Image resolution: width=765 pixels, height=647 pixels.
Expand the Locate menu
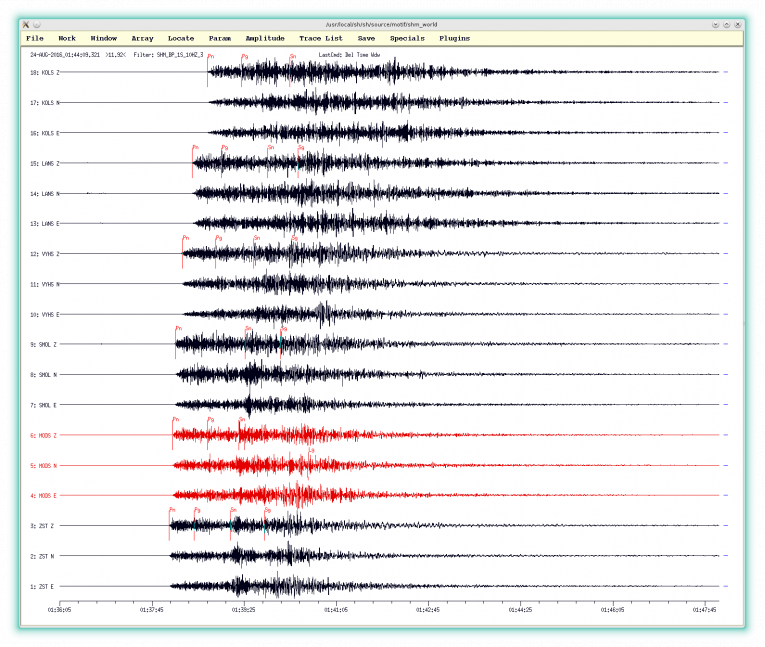click(x=181, y=38)
